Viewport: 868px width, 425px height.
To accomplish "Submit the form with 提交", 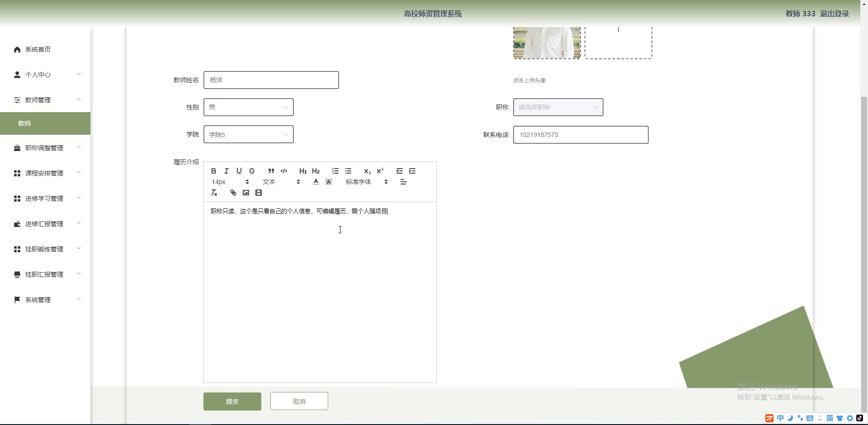I will click(x=232, y=401).
